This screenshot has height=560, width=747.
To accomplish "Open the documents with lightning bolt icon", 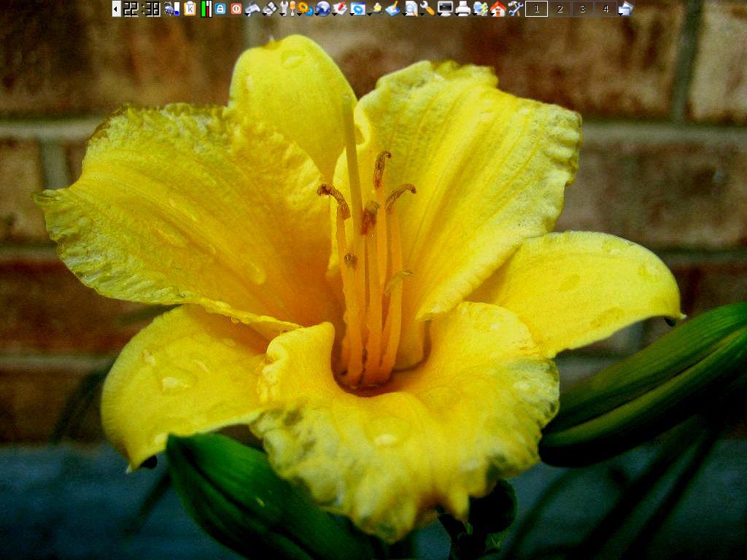I will tap(480, 9).
